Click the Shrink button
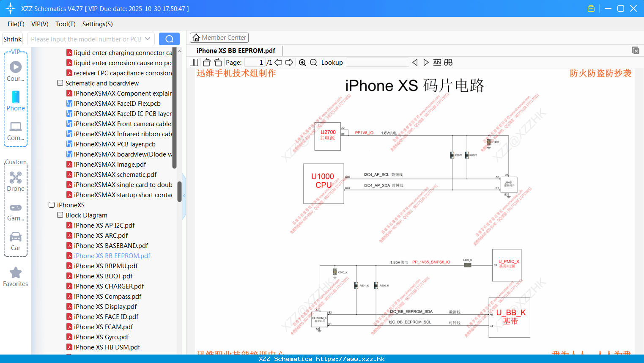 pos(13,39)
